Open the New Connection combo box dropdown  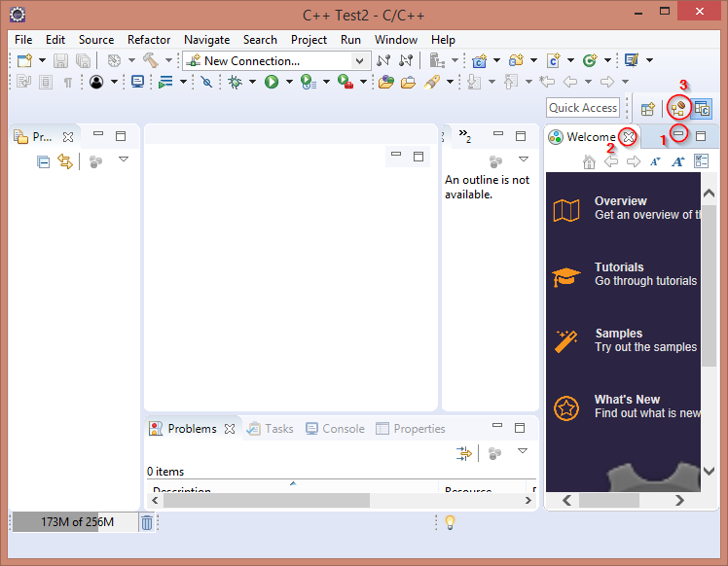click(359, 60)
